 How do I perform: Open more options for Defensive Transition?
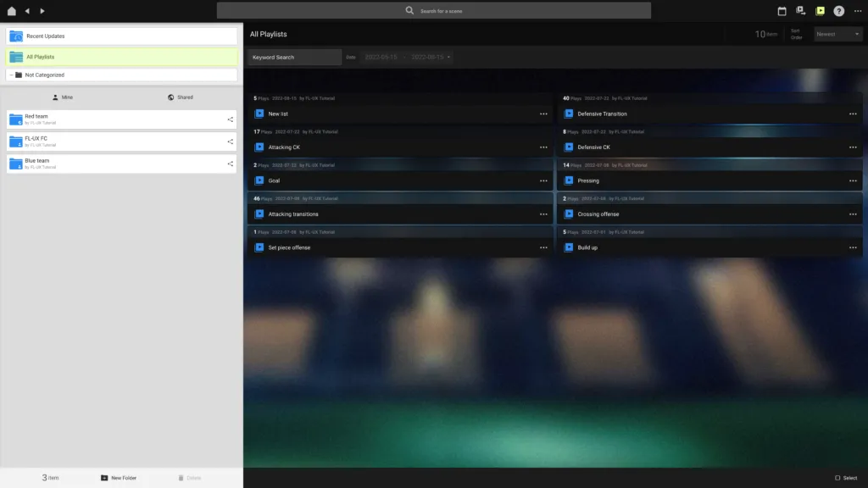coord(853,114)
